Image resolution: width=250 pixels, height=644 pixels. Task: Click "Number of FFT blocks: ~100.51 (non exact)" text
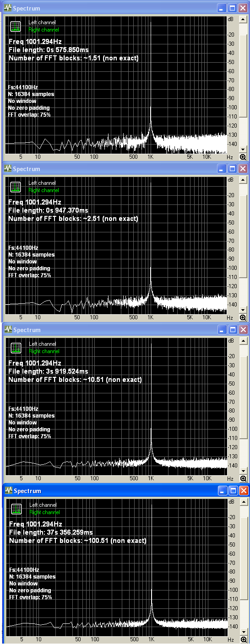click(77, 541)
